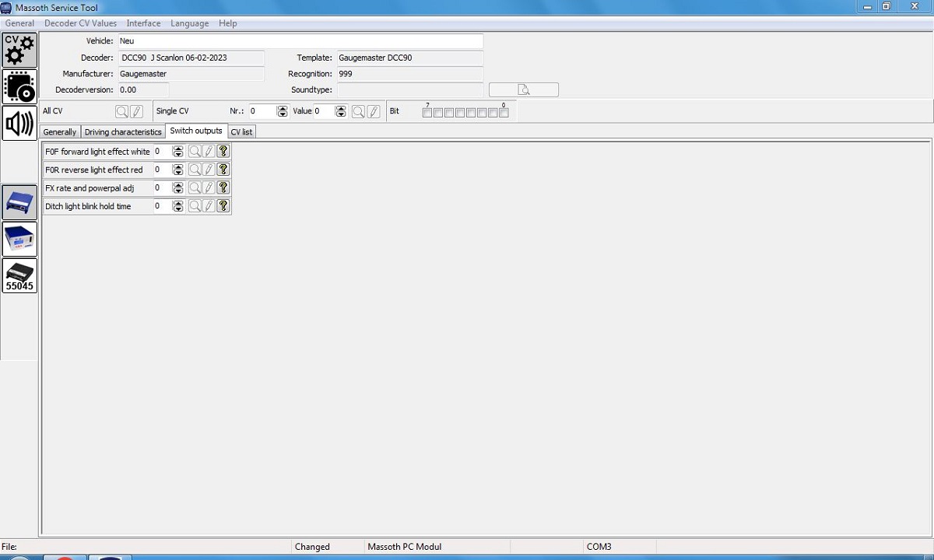This screenshot has width=934, height=560.
Task: Toggle bit 4 checkbox
Action: (460, 113)
